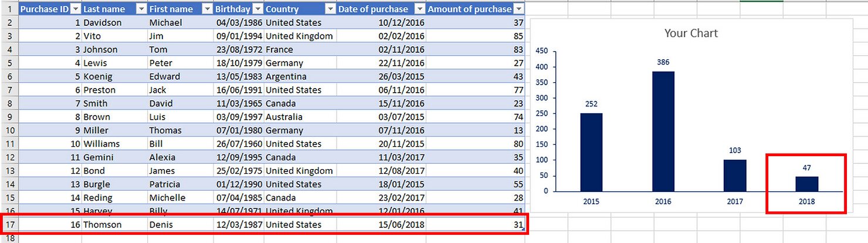This screenshot has width=868, height=243.
Task: Click the 386 data label above the 2016 bar
Action: pyautogui.click(x=663, y=62)
